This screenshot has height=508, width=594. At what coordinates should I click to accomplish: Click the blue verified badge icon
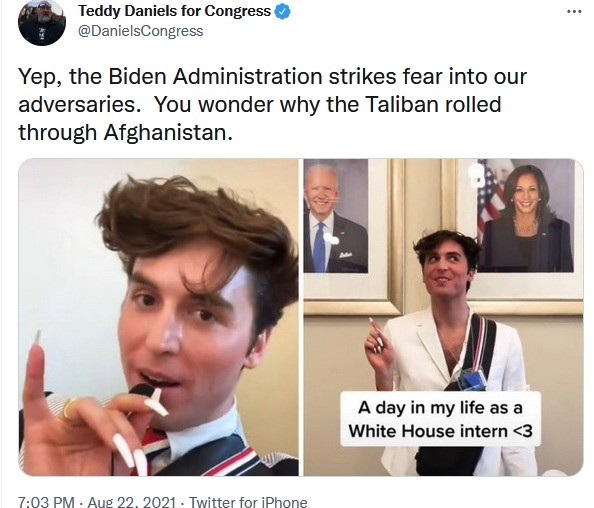(282, 12)
